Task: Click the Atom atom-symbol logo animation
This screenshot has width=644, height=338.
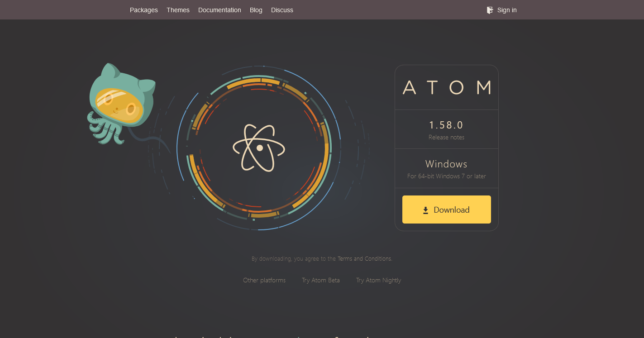Action: click(258, 148)
